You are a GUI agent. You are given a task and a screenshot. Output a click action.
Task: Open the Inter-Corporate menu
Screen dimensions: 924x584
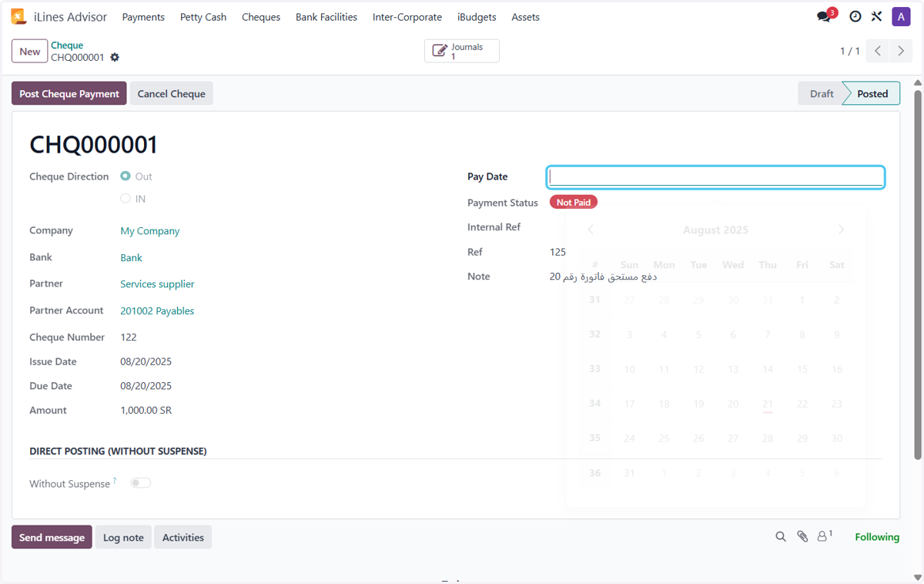(407, 17)
